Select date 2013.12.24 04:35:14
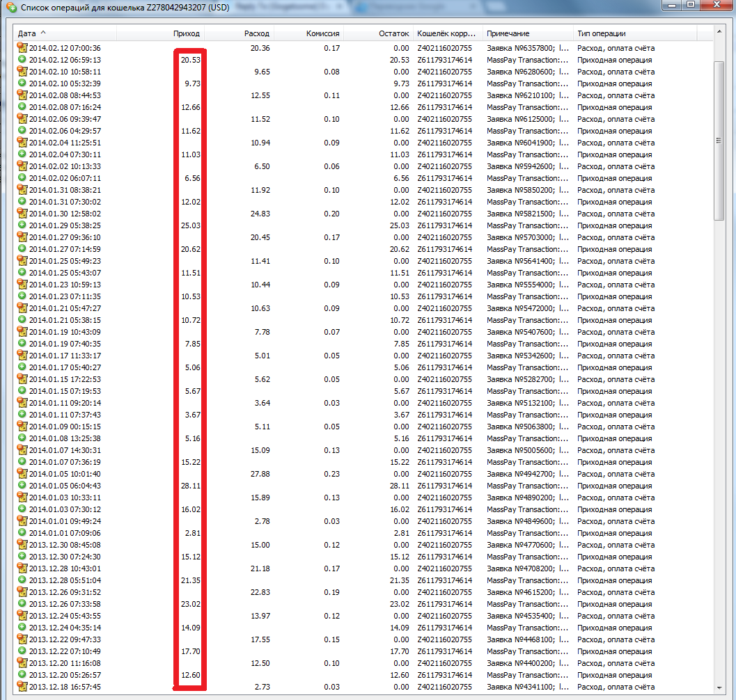Image resolution: width=736 pixels, height=700 pixels. 65,628
